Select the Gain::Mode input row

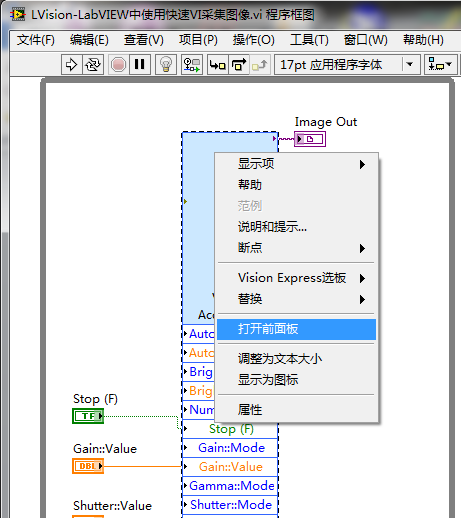click(231, 448)
